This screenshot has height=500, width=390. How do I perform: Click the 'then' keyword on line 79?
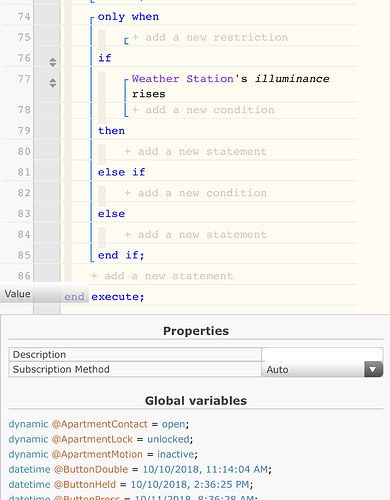pyautogui.click(x=111, y=131)
